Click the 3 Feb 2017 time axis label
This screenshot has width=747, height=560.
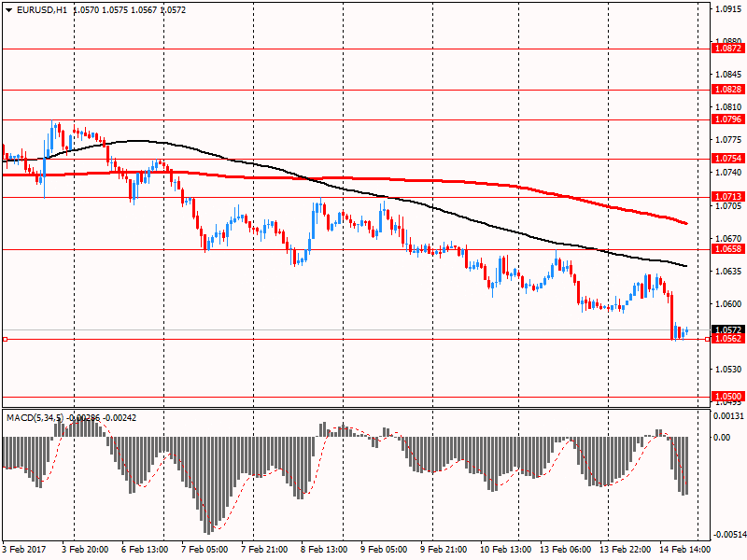pos(24,550)
